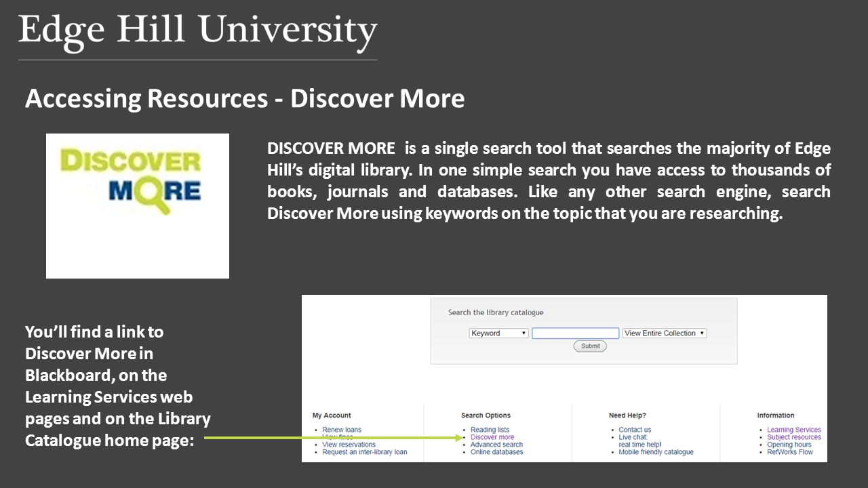Open the Request an inter-library loan link
Viewport: 868px width, 488px height.
(x=365, y=452)
